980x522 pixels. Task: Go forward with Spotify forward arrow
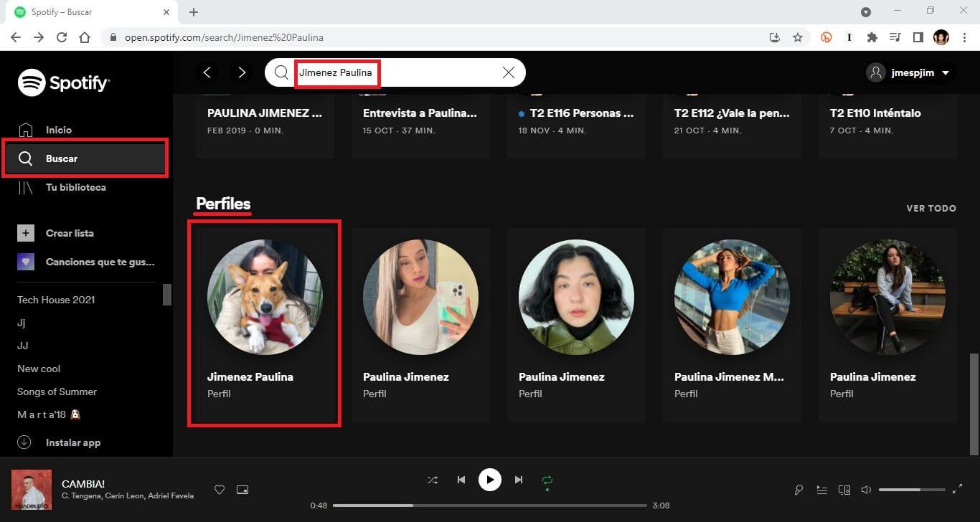tap(242, 72)
